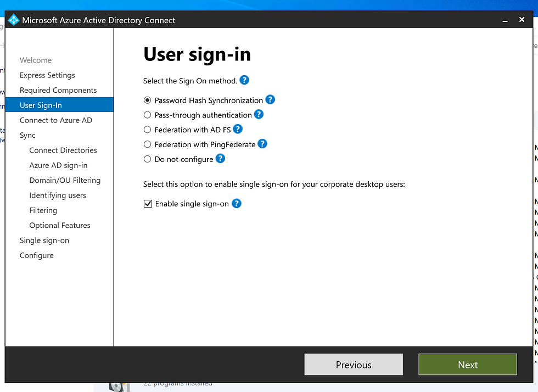Click 'Select the Sign On method.' text

190,81
